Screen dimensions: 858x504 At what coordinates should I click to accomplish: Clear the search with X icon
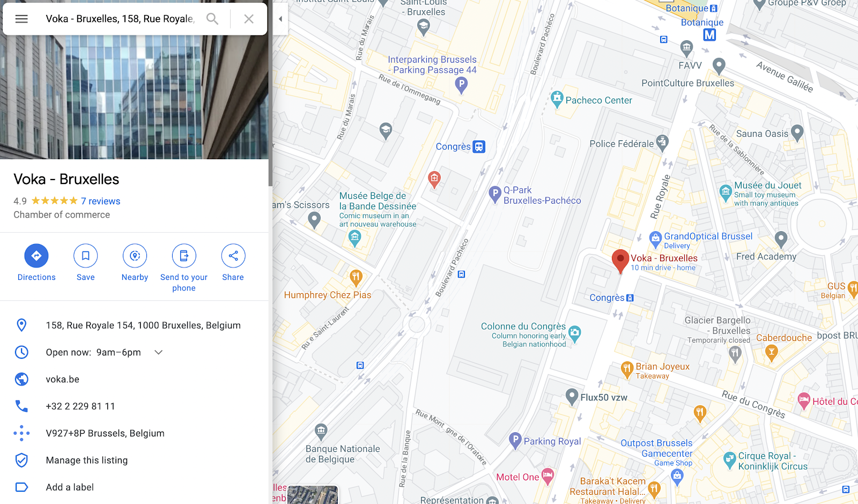tap(249, 19)
